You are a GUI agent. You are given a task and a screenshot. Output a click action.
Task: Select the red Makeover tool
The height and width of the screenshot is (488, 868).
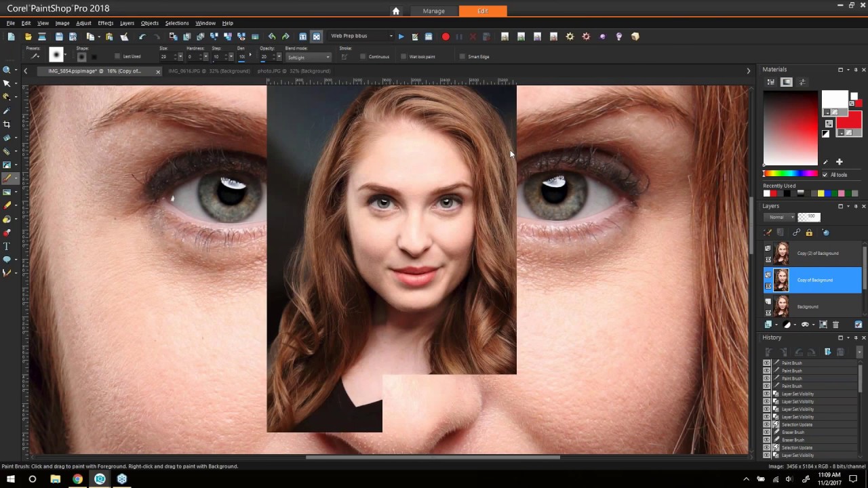(7, 232)
